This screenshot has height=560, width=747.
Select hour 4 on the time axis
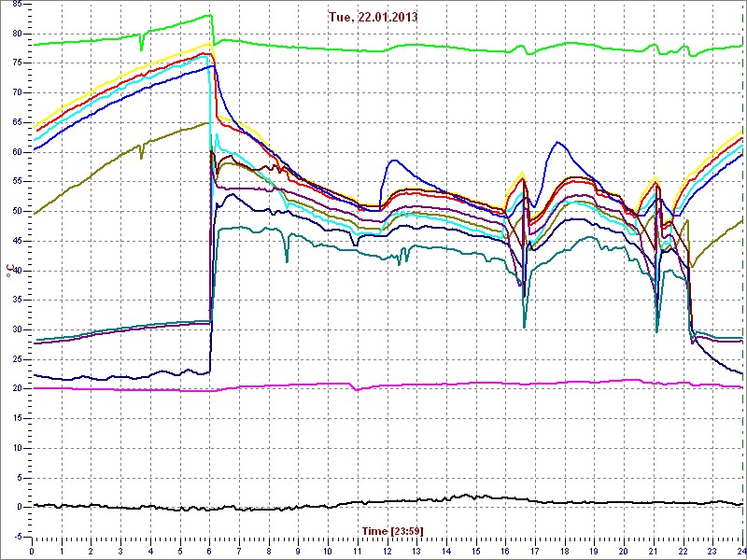[x=150, y=552]
